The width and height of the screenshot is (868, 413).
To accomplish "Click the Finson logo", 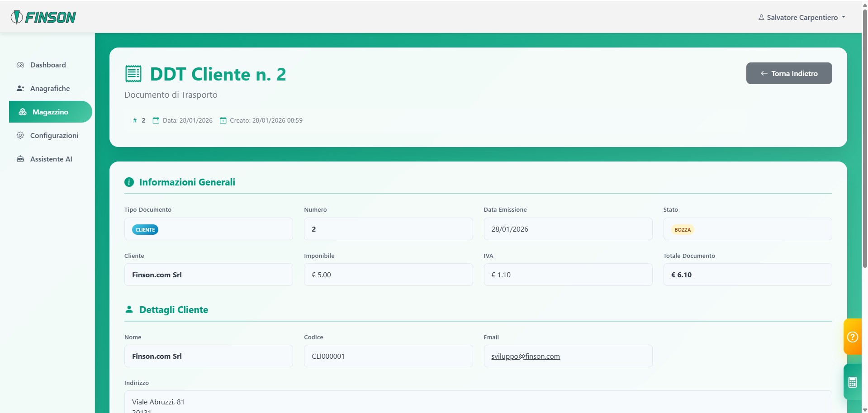I will coord(43,17).
